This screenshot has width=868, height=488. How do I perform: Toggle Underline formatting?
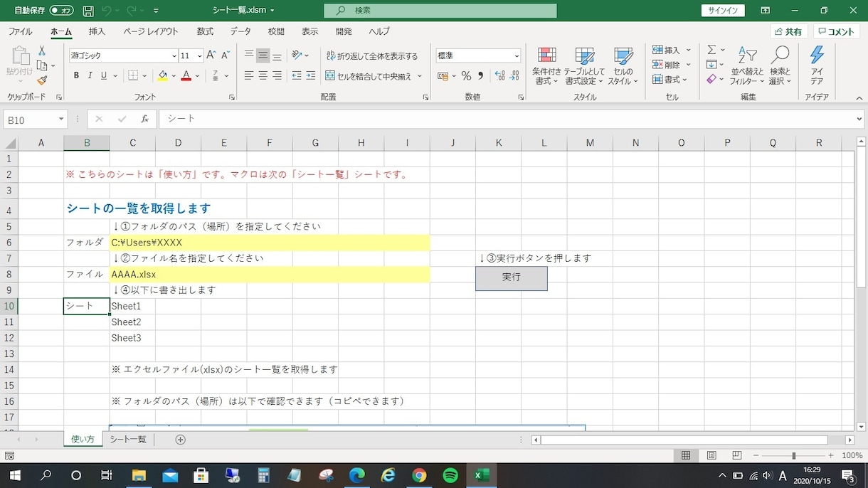click(105, 75)
